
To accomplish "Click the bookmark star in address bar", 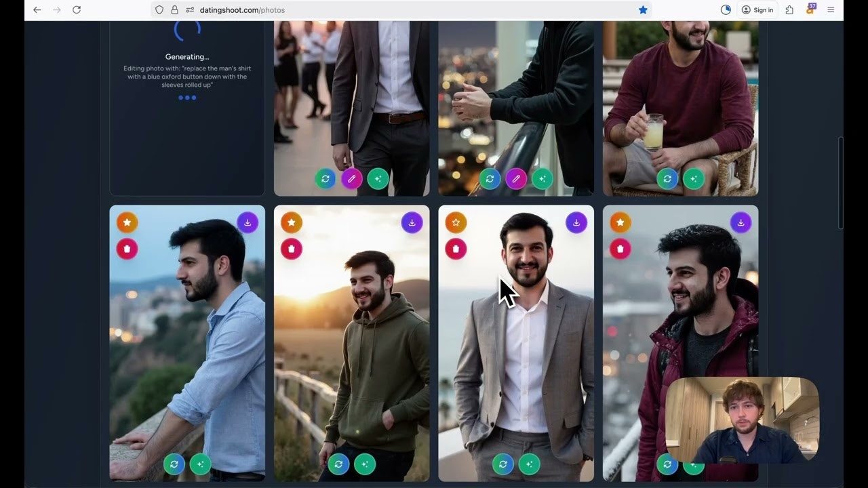I will (643, 10).
